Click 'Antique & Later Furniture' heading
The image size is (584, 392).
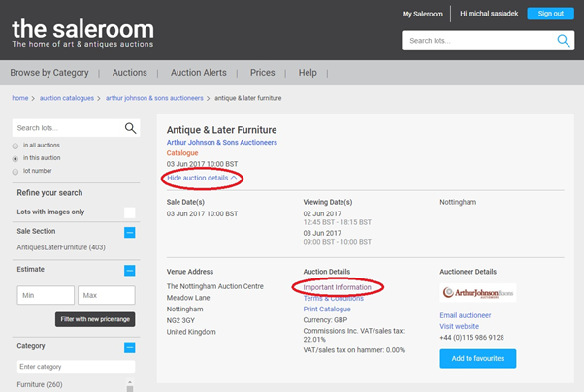221,130
